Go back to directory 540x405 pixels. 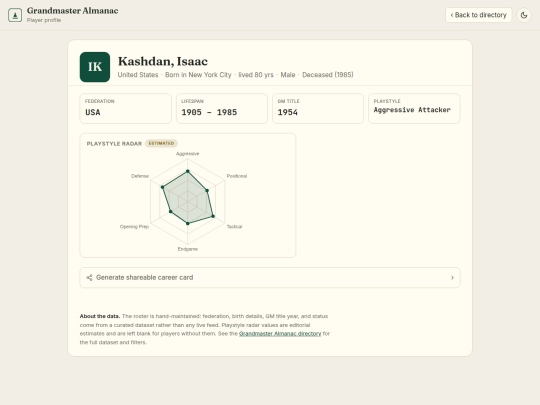tap(478, 15)
